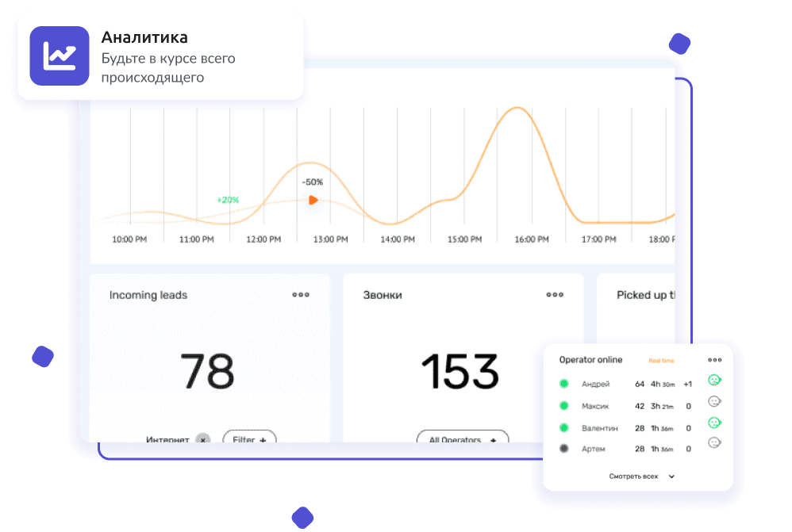The image size is (792, 532).
Task: Click the face icon next to Артем
Action: (x=714, y=444)
